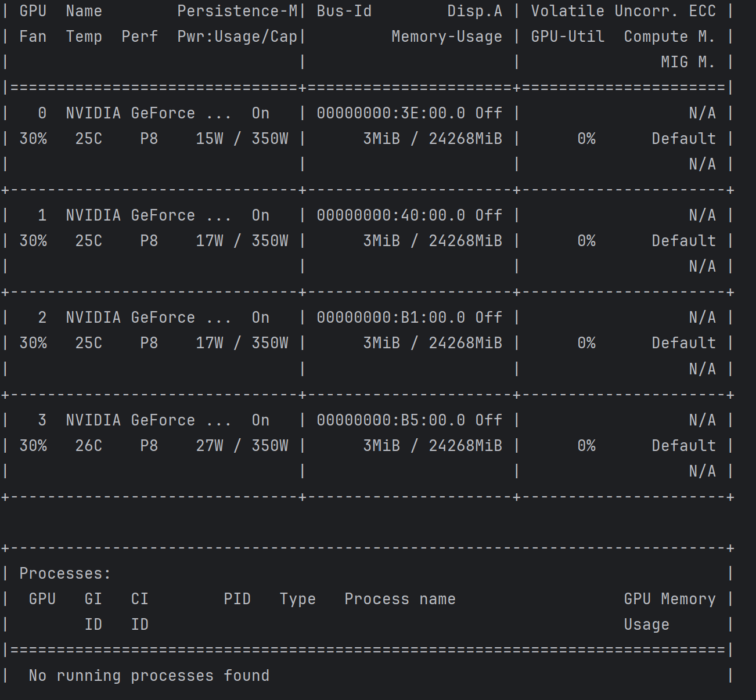Screen dimensions: 756x700
Task: Select GPU 3's 27W / 350W power value
Action: 241,445
